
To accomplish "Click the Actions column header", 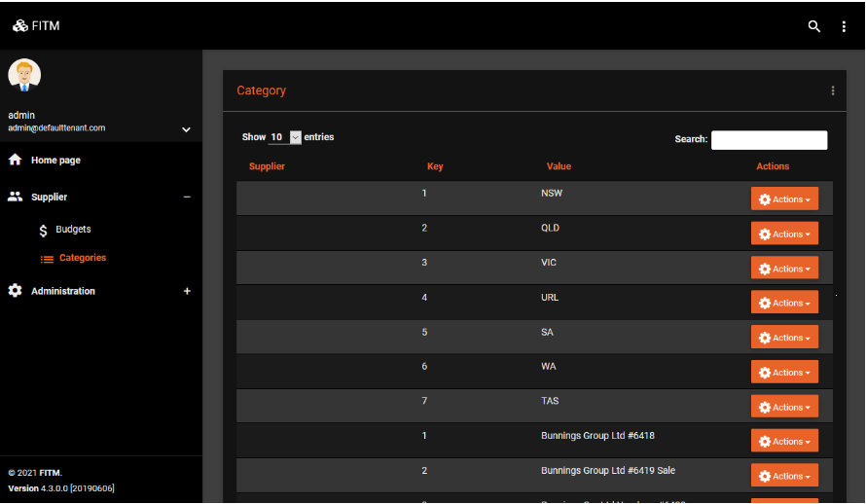I will tap(773, 166).
